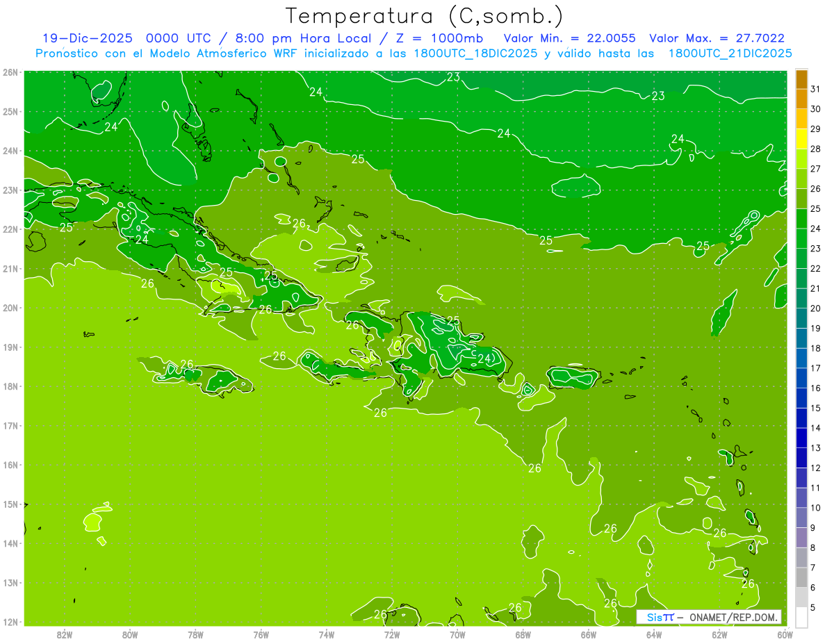834x644 pixels.
Task: Click the colorbar segment between 30 and 31
Action: point(801,99)
